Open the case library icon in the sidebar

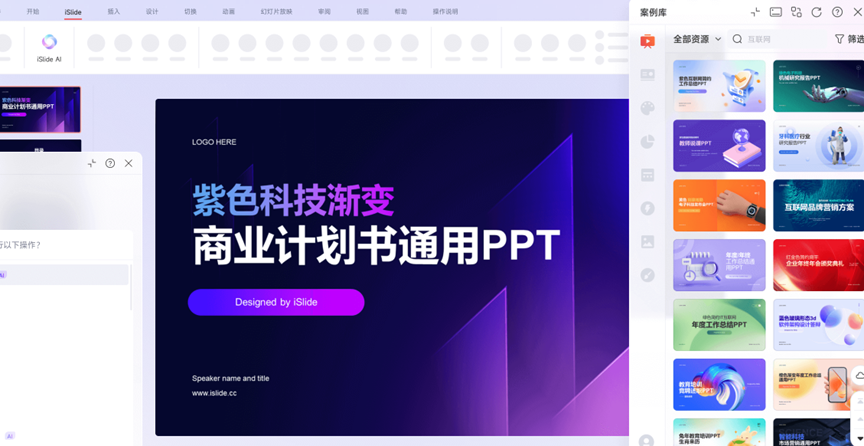click(x=647, y=41)
